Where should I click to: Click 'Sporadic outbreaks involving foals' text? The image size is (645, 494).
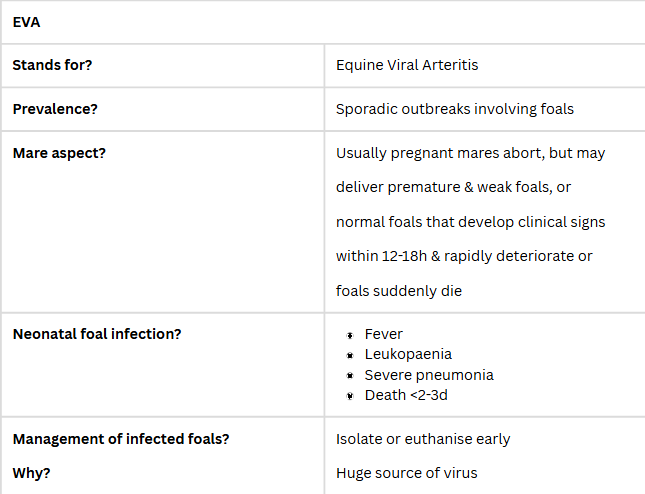[455, 109]
